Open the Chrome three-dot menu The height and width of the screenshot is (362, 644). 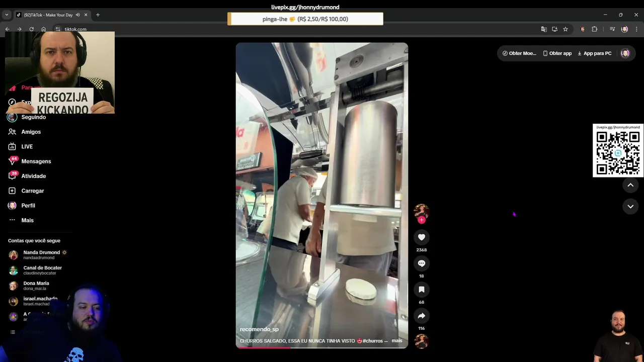coord(636,29)
